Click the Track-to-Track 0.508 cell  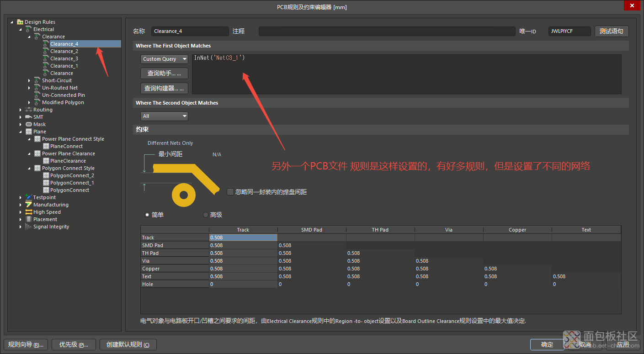(x=243, y=238)
